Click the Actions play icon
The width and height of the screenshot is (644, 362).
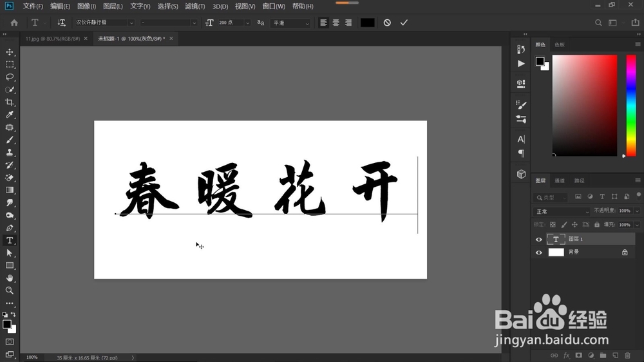[x=521, y=64]
